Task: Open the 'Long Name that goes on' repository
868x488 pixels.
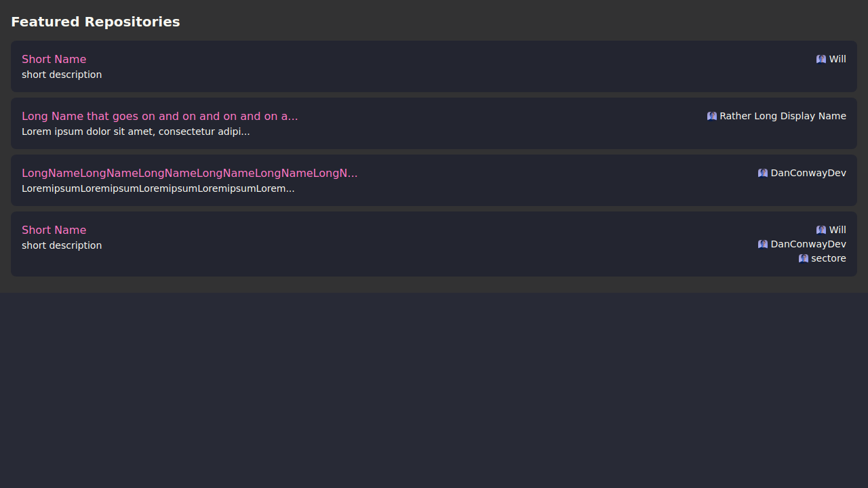Action: (x=159, y=116)
